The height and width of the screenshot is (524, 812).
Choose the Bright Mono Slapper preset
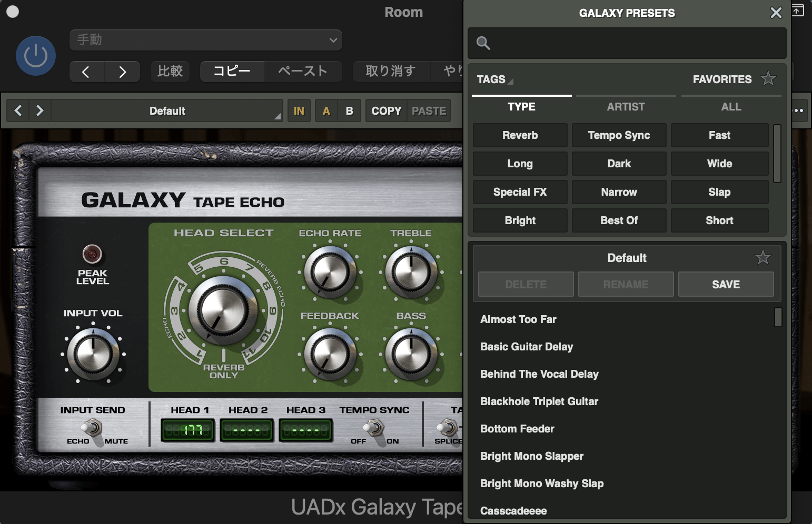[532, 456]
